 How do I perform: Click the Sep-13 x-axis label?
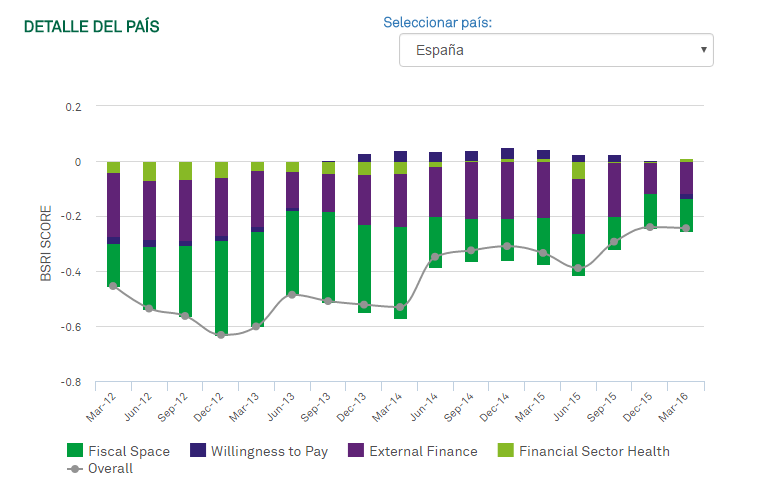pos(316,408)
